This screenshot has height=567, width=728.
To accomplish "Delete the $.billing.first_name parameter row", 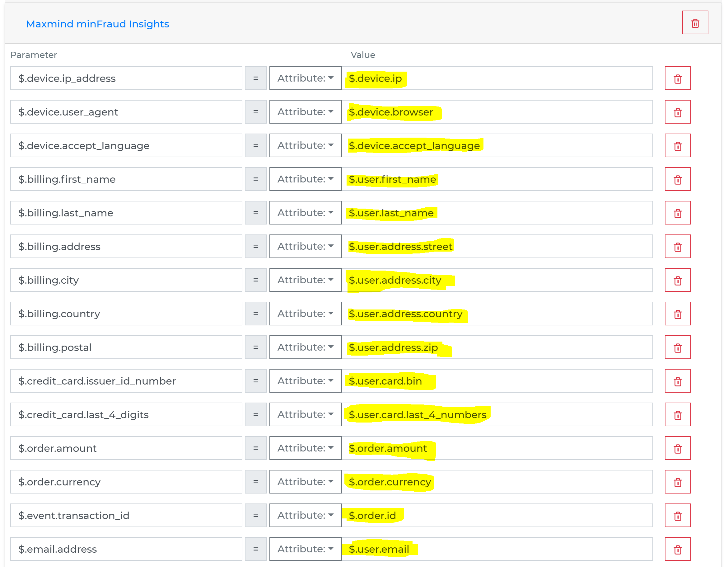I will [678, 179].
